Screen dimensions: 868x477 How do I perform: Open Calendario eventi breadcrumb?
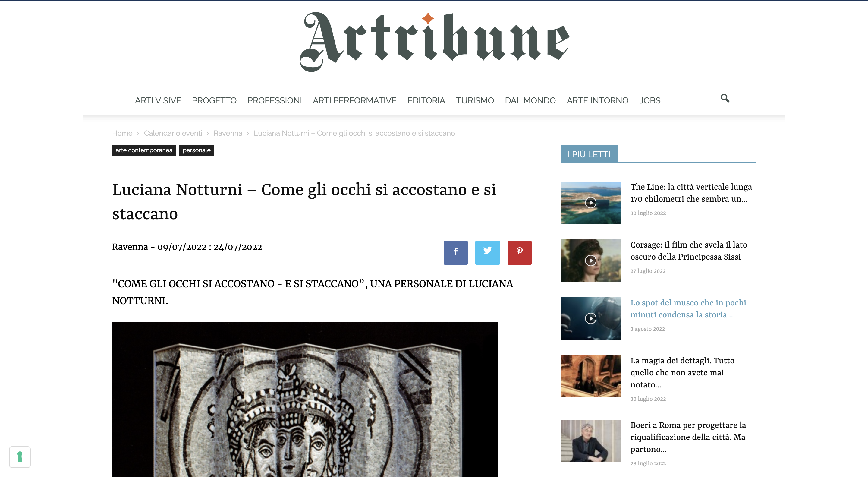tap(173, 133)
